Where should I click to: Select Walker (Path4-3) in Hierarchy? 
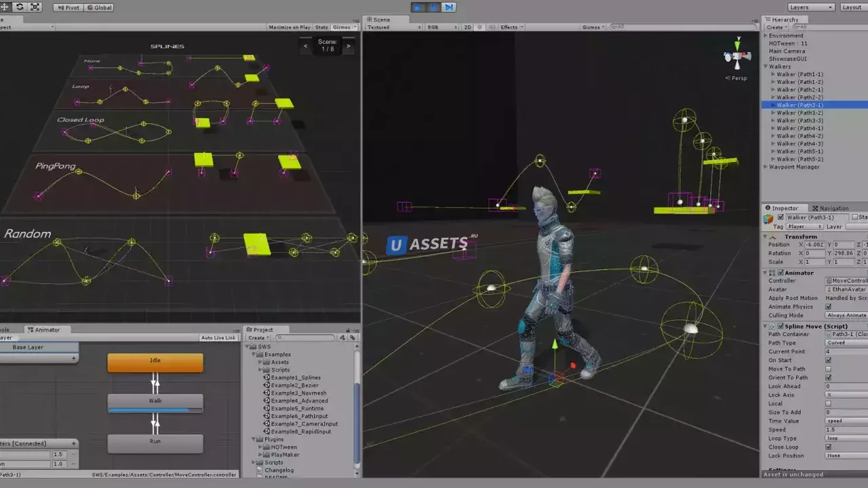point(800,144)
